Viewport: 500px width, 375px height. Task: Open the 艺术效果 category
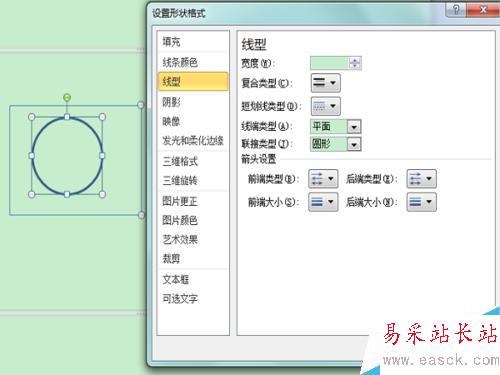[x=193, y=239]
